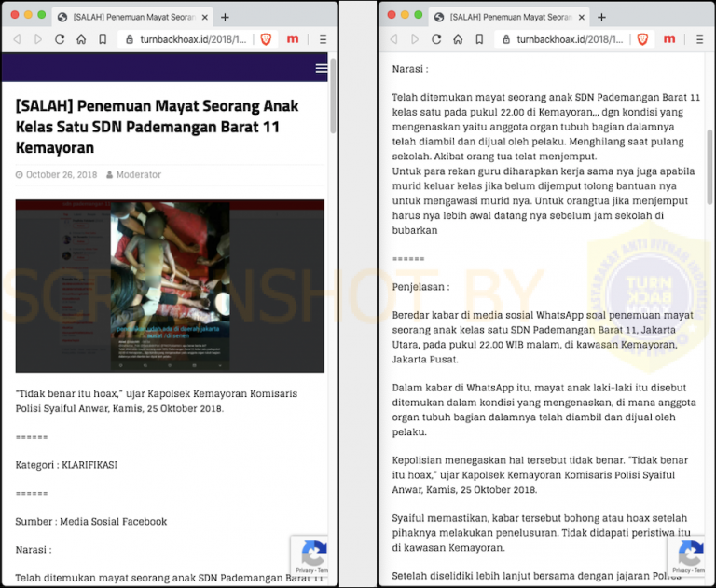Bookmark page in left browser window
This screenshot has height=588, width=716.
point(103,40)
